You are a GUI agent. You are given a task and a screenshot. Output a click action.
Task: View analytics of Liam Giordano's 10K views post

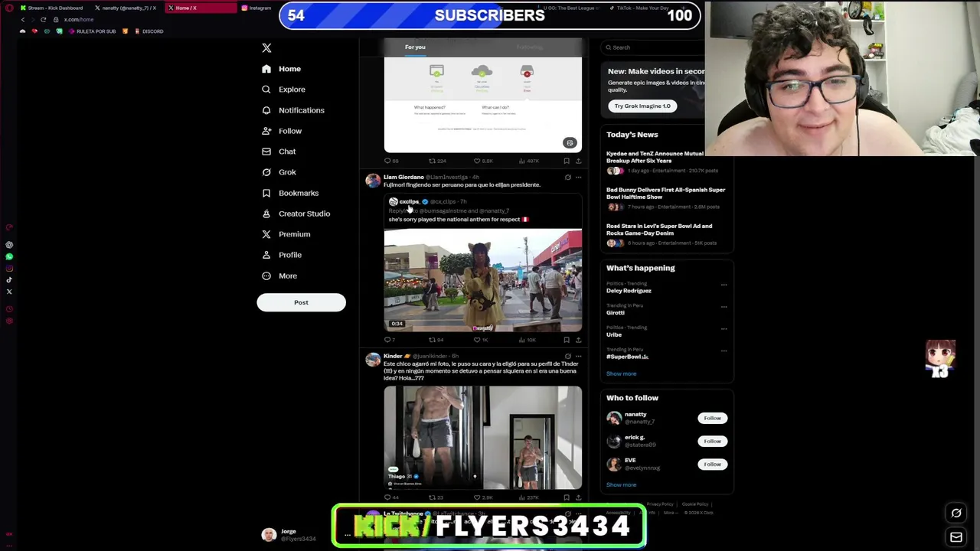coord(528,340)
